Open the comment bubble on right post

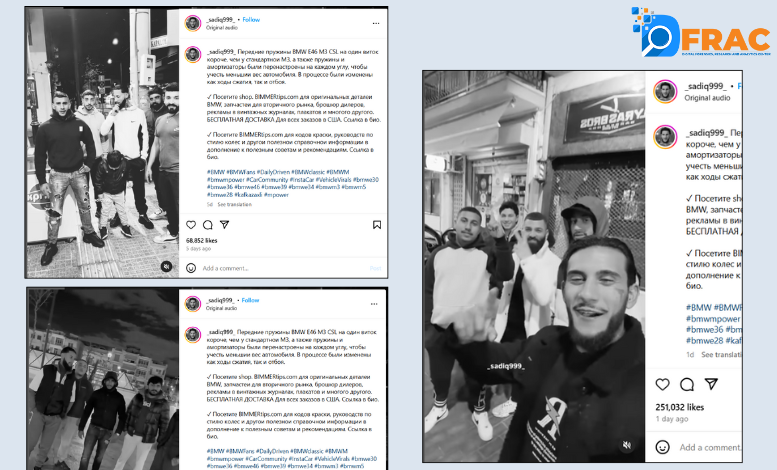(687, 384)
